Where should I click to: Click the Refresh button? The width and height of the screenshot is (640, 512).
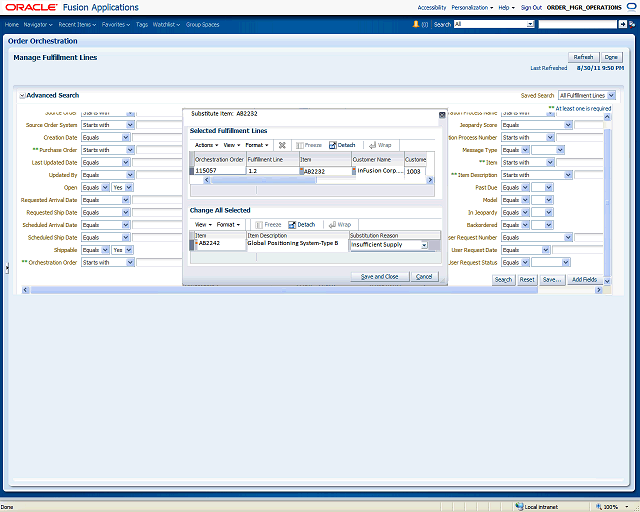(583, 57)
